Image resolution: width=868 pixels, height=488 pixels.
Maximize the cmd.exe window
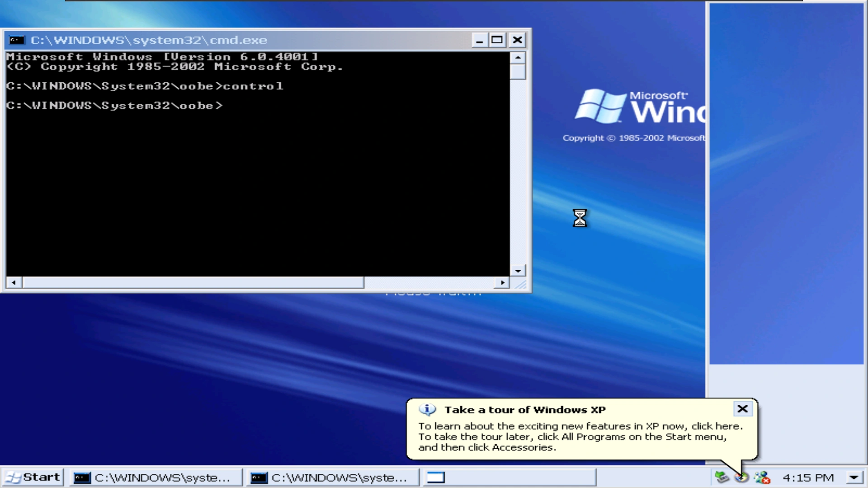497,40
